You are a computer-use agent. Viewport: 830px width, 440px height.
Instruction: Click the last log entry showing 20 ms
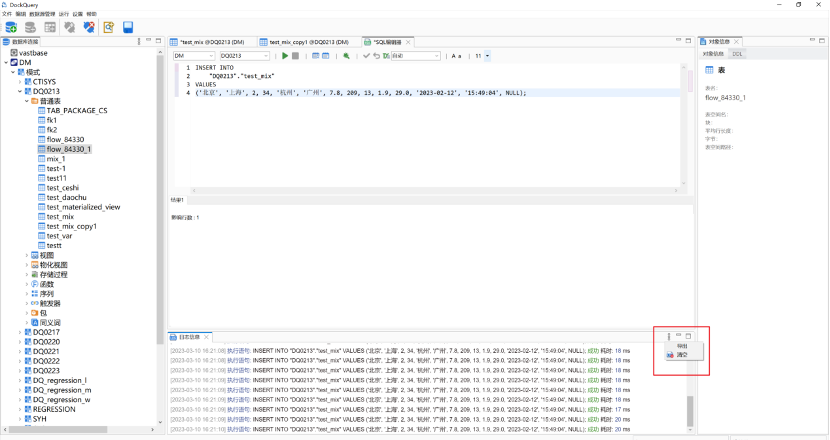(x=400, y=429)
